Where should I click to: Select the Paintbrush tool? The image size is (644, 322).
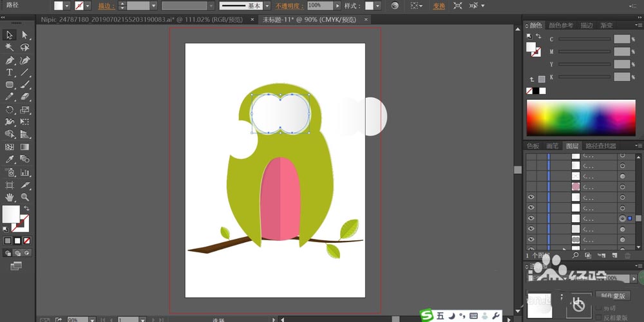point(24,84)
